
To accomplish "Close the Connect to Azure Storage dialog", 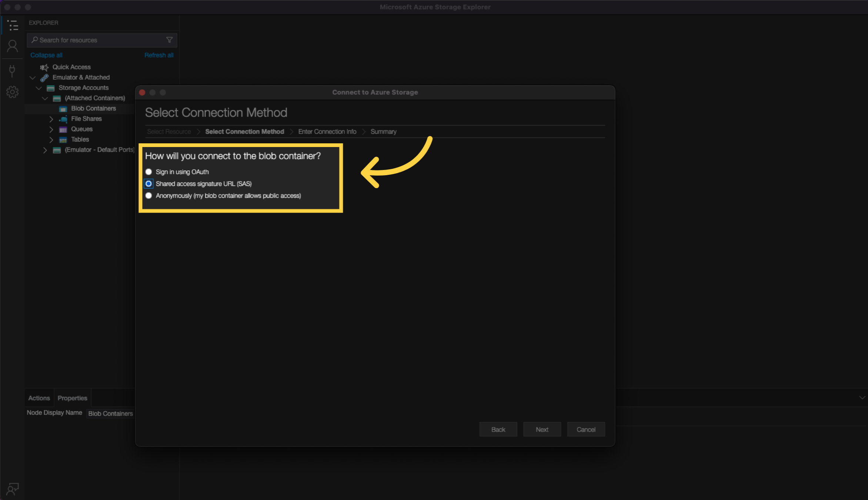I will pos(142,93).
